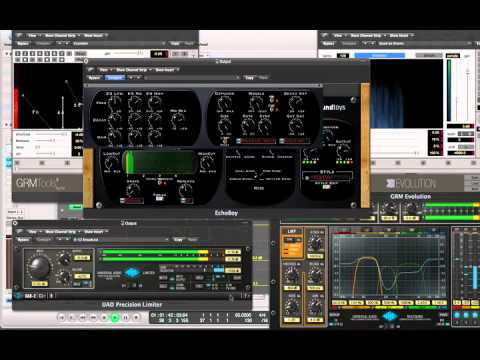Image resolution: width=480 pixels, height=360 pixels.
Task: Click the EQ curve graph in multiband plugin
Action: click(x=390, y=265)
